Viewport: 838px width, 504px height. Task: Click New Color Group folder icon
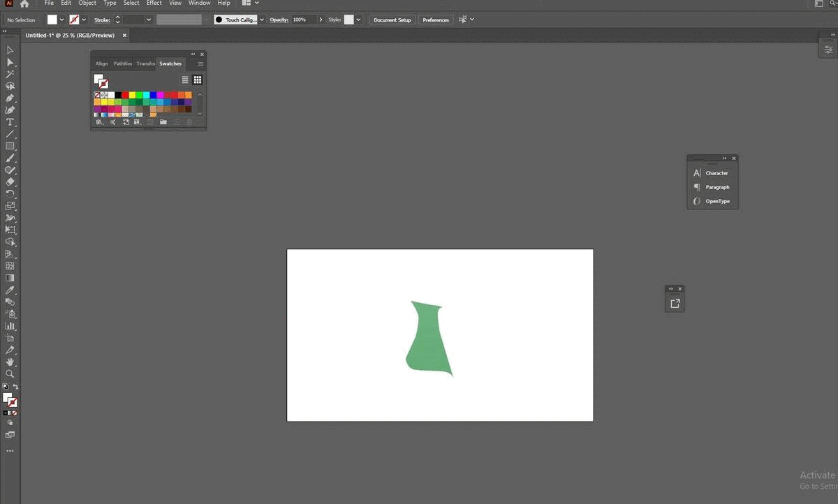click(x=163, y=122)
